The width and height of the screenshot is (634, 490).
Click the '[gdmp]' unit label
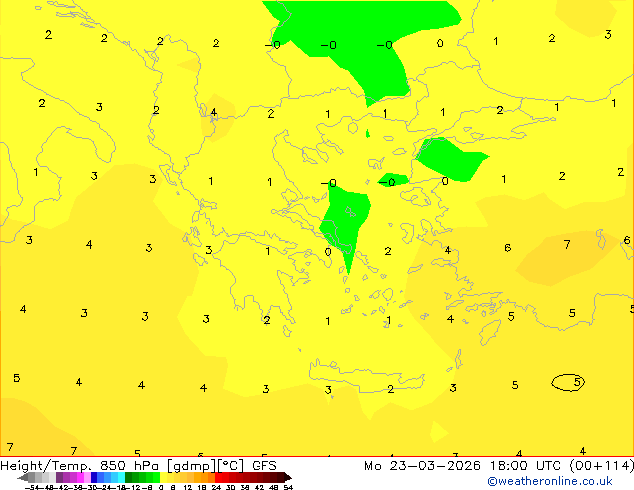(x=192, y=466)
